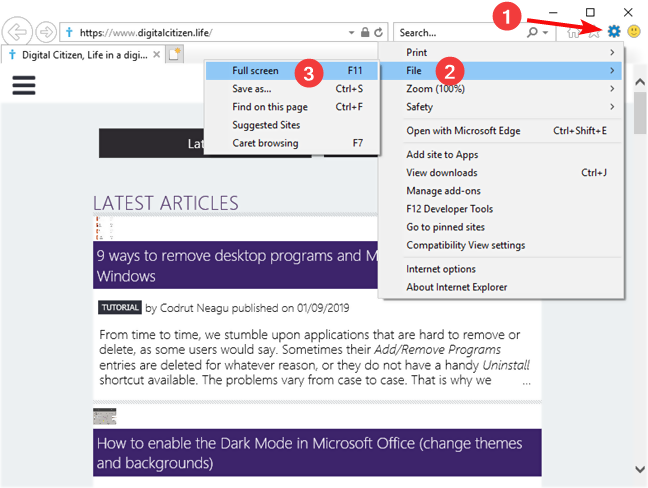
Task: Select Suggested Sites menu entry
Action: (x=292, y=125)
